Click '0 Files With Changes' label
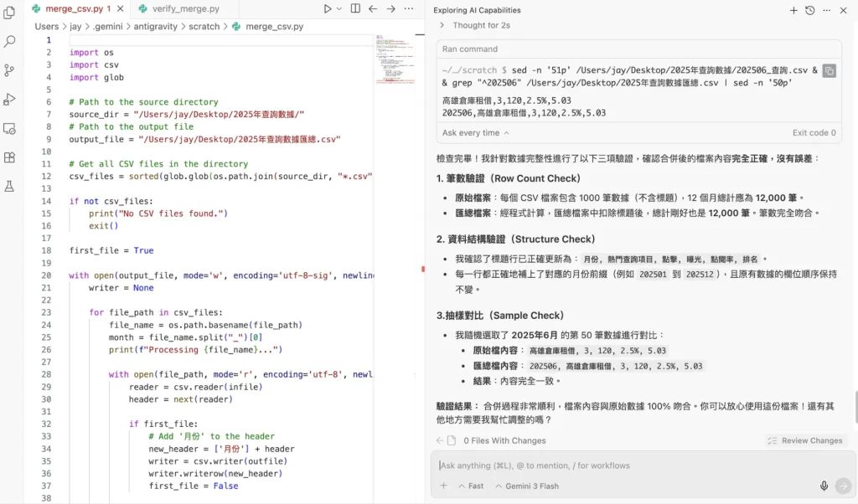This screenshot has width=858, height=504. pyautogui.click(x=504, y=440)
